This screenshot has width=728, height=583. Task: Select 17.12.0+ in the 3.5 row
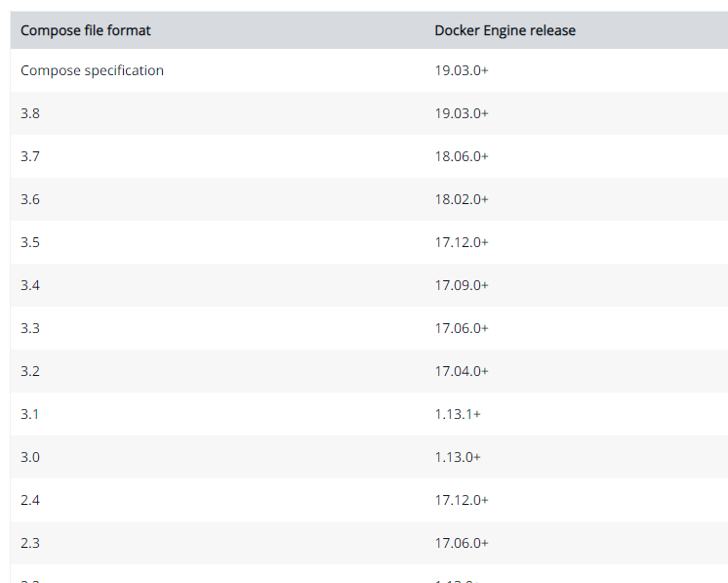(x=461, y=242)
